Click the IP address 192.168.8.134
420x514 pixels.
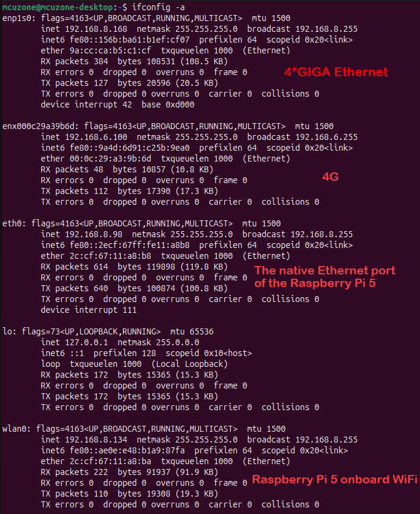[x=96, y=440]
